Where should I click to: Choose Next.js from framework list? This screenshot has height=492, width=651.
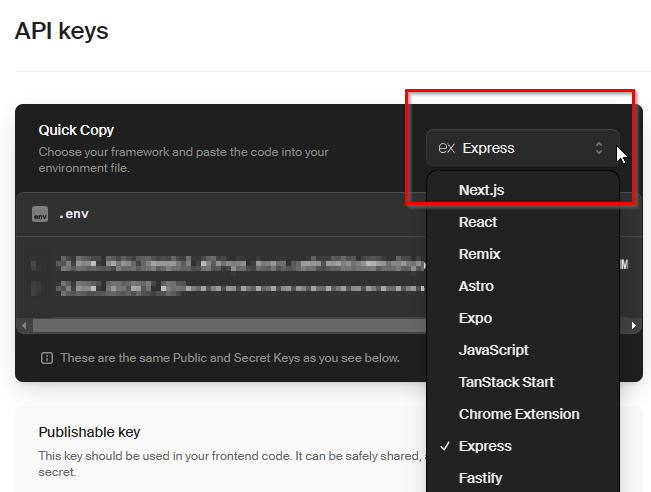pyautogui.click(x=523, y=190)
